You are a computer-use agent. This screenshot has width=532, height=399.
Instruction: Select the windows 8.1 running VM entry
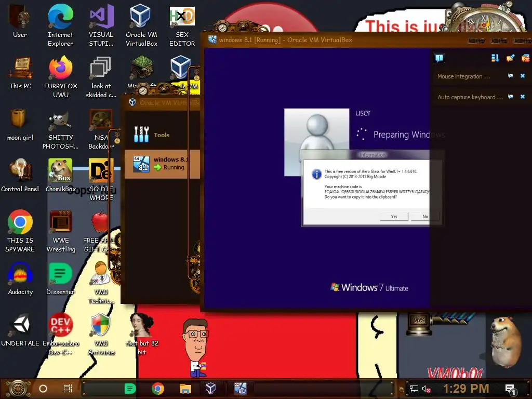162,164
